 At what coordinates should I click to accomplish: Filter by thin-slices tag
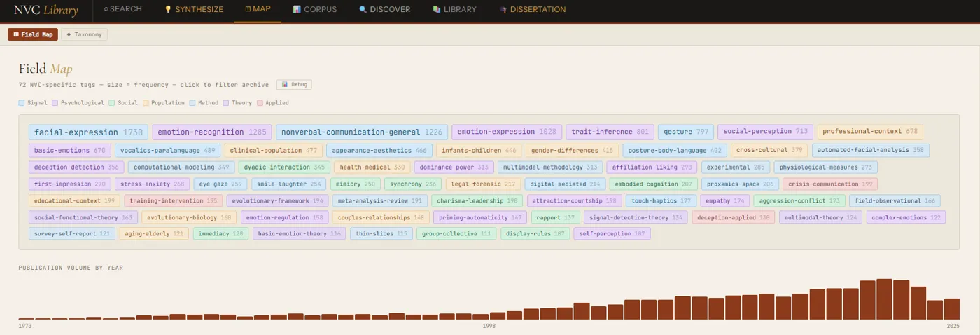click(x=381, y=234)
